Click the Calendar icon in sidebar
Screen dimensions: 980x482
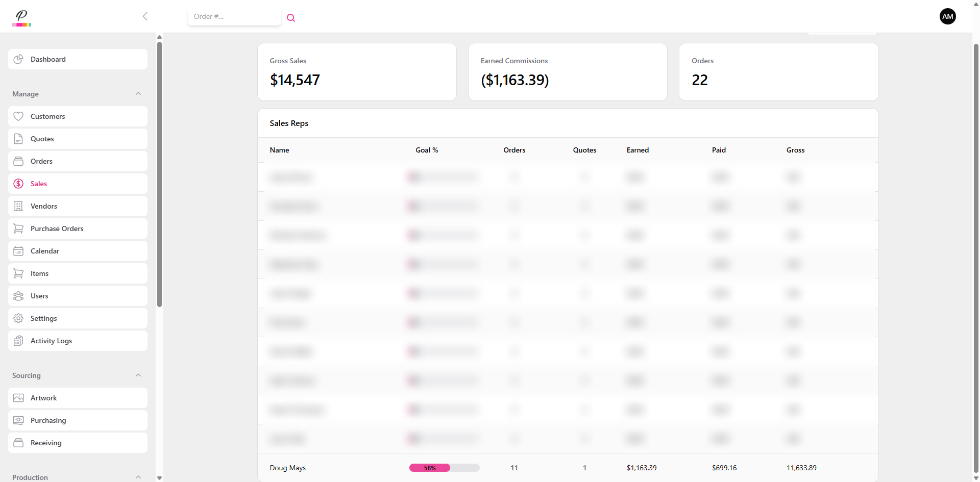(18, 251)
